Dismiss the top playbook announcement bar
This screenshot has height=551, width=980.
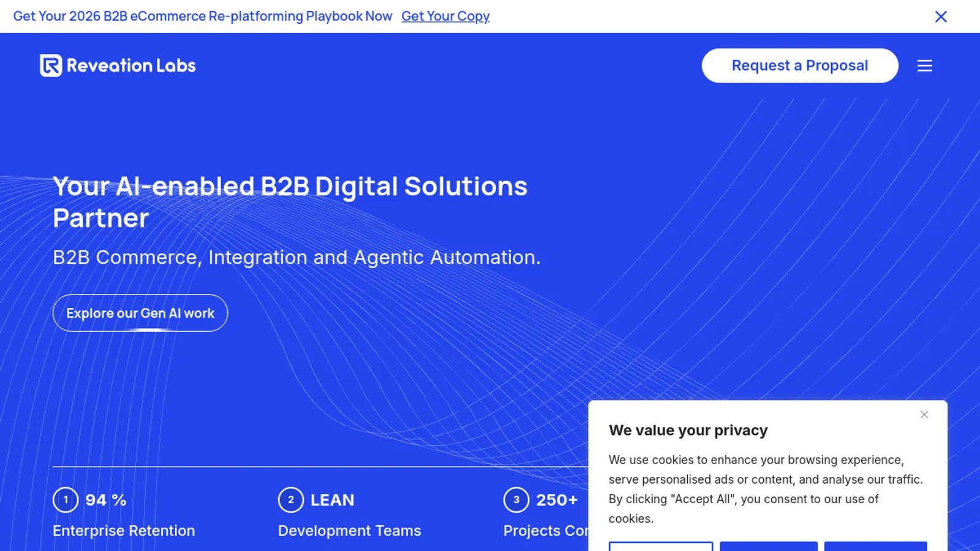[941, 17]
